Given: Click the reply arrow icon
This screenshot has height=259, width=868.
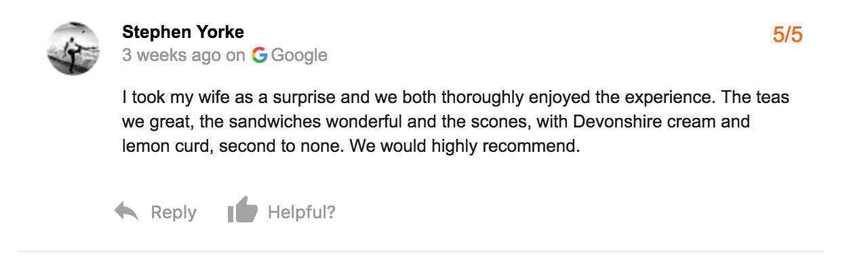Looking at the screenshot, I should click(127, 212).
